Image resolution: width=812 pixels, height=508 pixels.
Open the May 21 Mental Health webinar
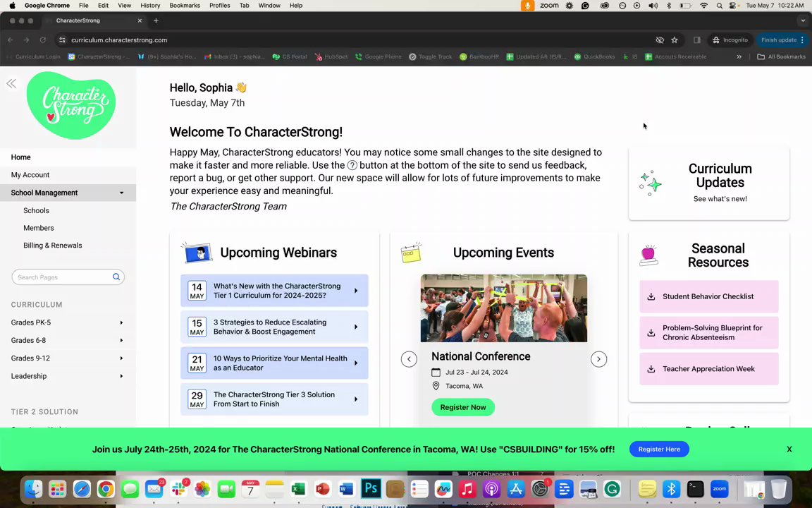274,363
